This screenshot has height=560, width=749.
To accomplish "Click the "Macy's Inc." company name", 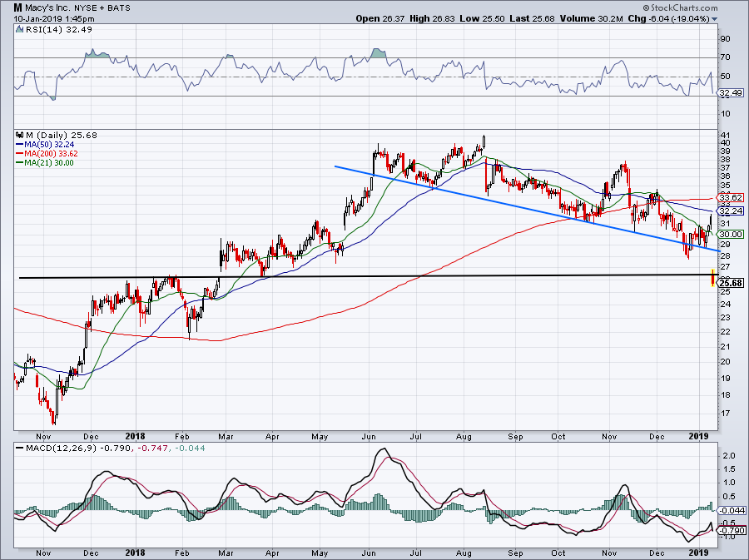I will (x=47, y=8).
